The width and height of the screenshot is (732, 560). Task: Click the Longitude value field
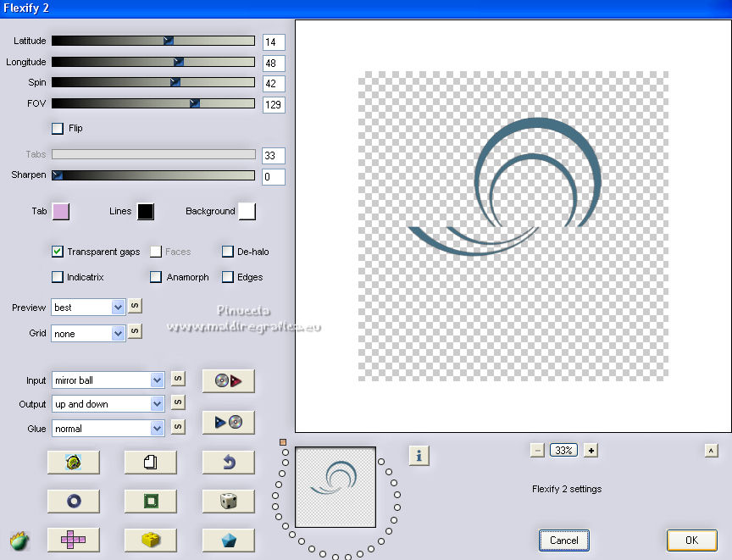(x=274, y=63)
